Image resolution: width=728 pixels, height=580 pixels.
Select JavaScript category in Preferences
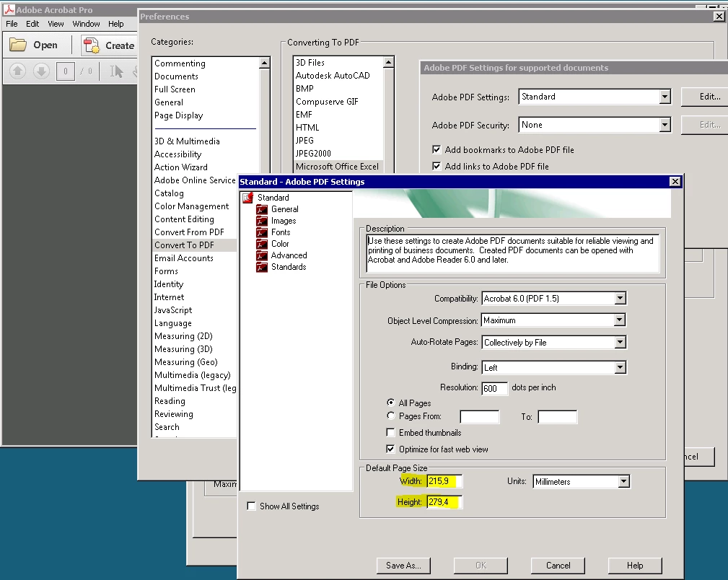172,310
